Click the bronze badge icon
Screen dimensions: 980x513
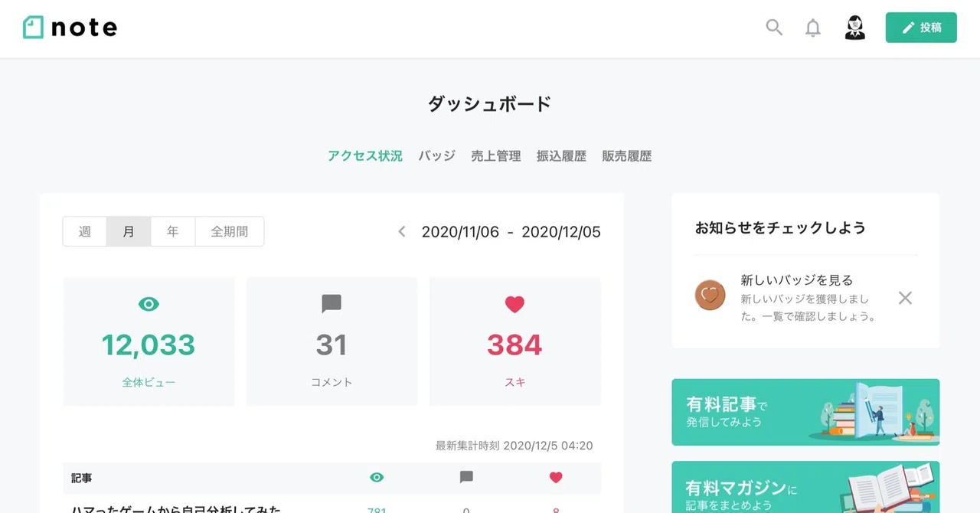coord(710,295)
